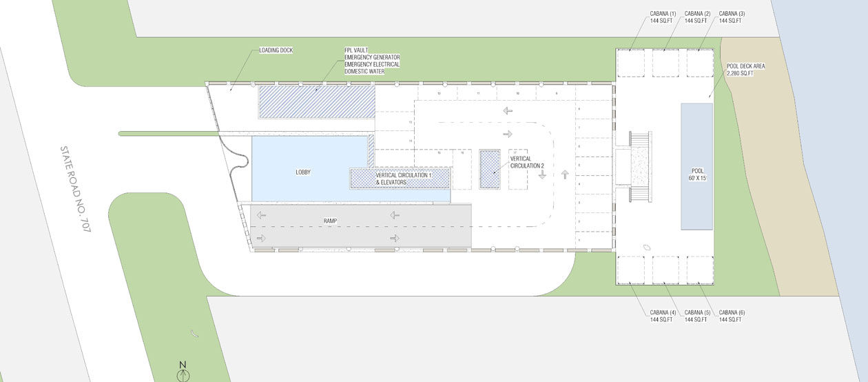Viewport: 868px width, 382px height.
Task: Select the hatched Vertical Circulation 2 core box
Action: point(490,168)
